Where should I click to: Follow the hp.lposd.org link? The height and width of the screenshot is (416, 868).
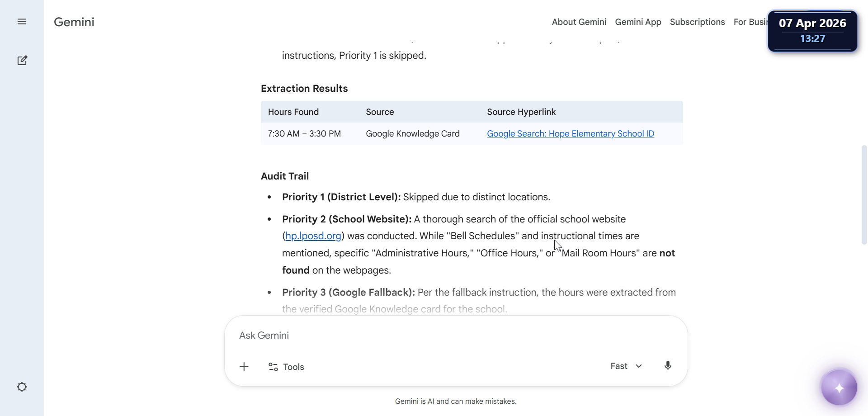[313, 236]
